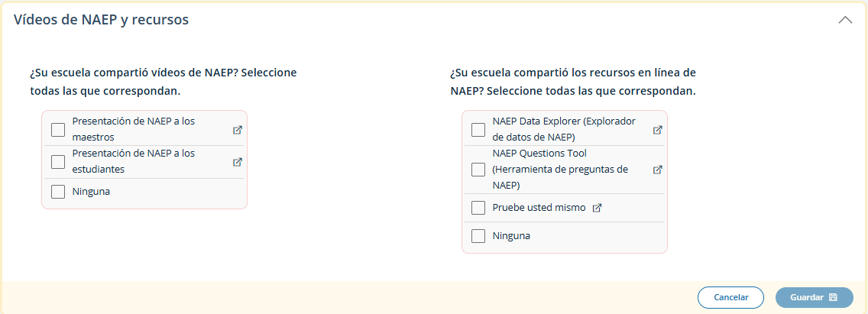The image size is (868, 314).
Task: Check Presentación de NAEP a los estudiantes
Action: pos(58,162)
